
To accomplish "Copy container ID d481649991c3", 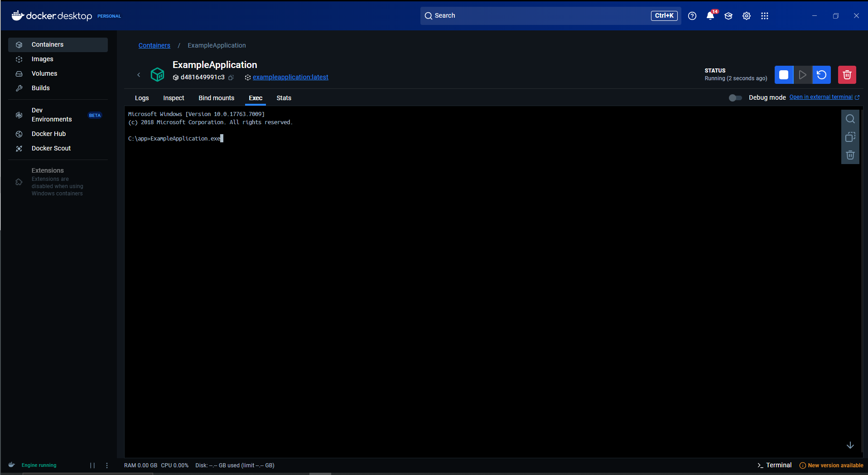I will 231,78.
